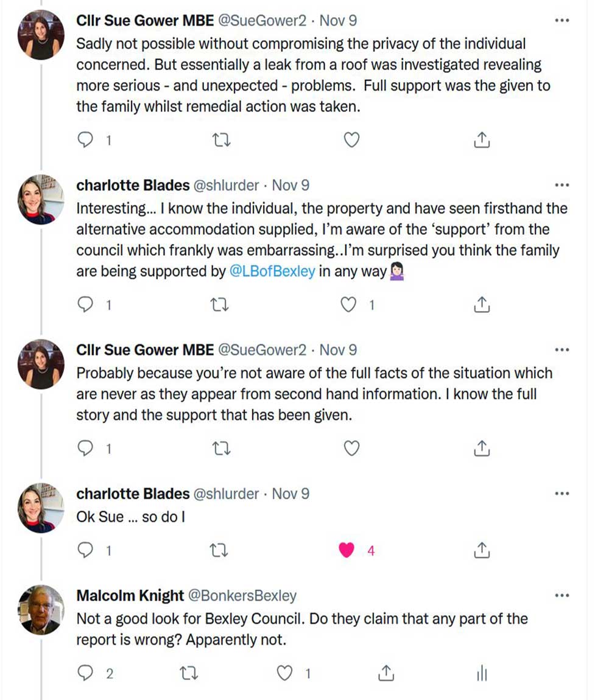Like Malcolm Knight's Bexley Council tweet
609x700 pixels.
(x=284, y=673)
